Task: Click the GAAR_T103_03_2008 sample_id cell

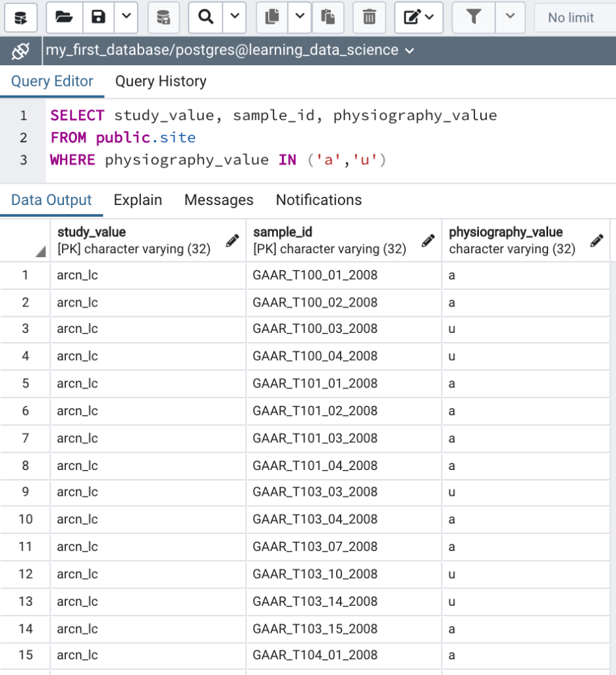Action: [x=315, y=492]
